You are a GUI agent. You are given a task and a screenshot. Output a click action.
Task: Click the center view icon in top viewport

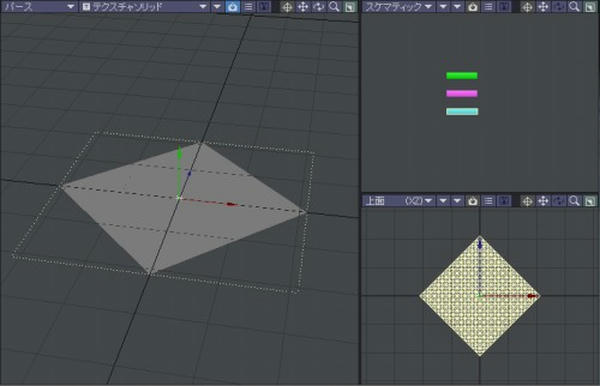(527, 200)
